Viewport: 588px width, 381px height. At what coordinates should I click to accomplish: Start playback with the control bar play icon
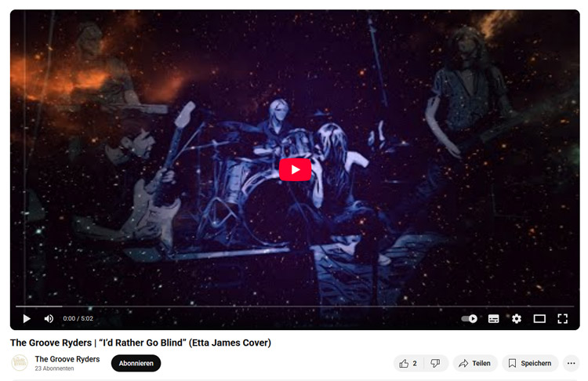click(27, 319)
